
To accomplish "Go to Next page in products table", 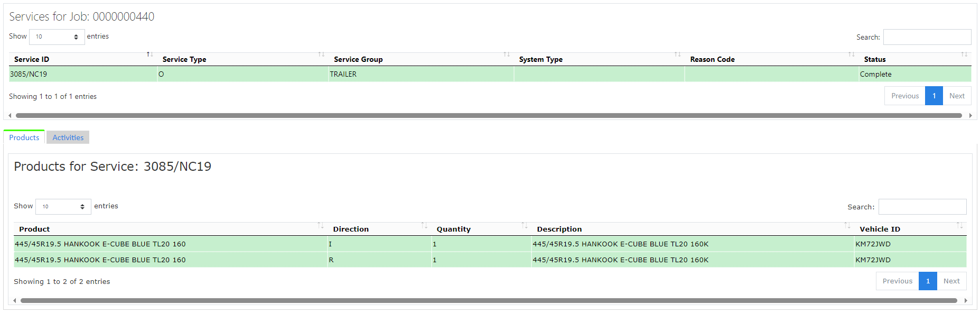I will pyautogui.click(x=951, y=281).
